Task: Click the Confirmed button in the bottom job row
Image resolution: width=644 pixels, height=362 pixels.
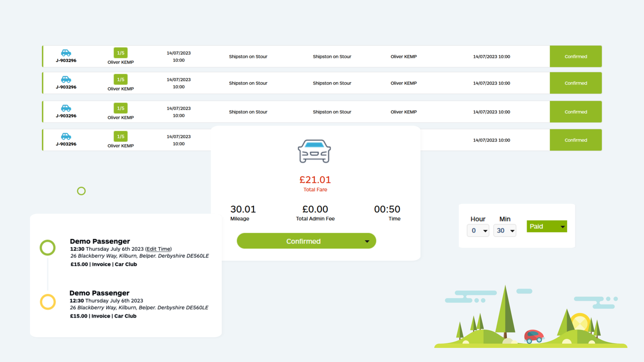Action: pos(576,140)
